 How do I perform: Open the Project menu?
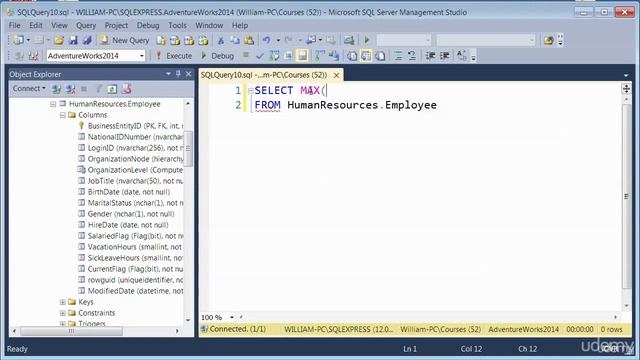(x=116, y=25)
